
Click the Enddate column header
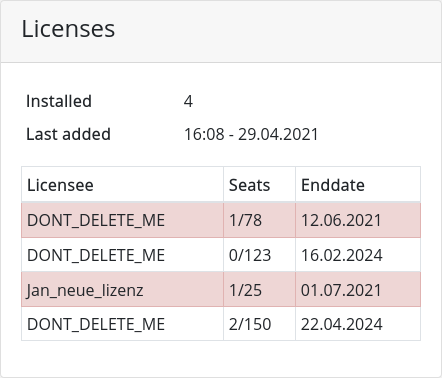[358, 185]
